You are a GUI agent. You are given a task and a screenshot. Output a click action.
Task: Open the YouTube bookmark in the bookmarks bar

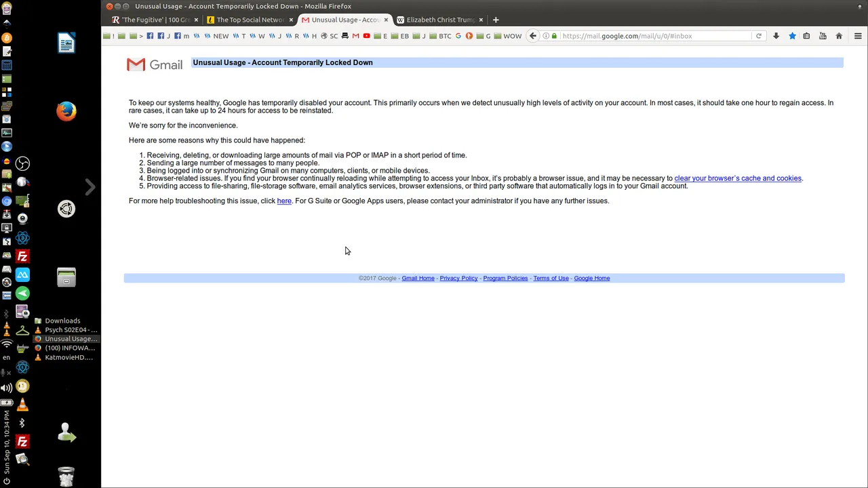coord(367,36)
